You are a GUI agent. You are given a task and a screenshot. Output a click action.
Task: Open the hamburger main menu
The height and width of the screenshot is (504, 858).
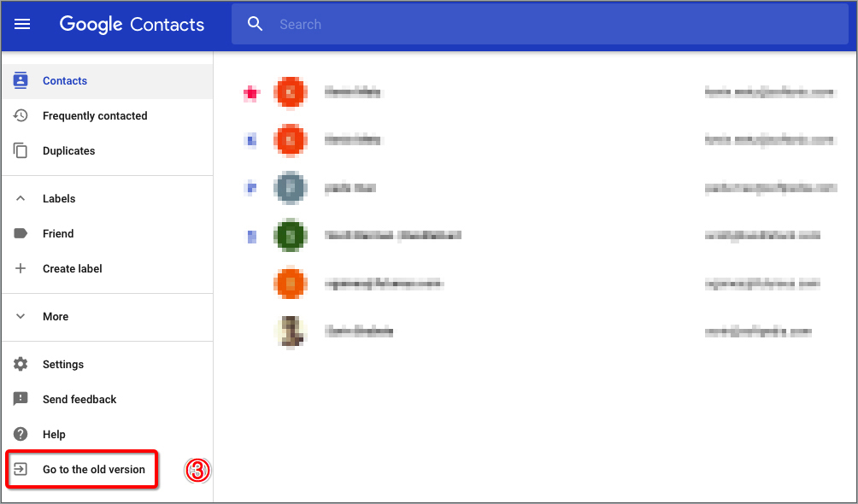pos(22,24)
